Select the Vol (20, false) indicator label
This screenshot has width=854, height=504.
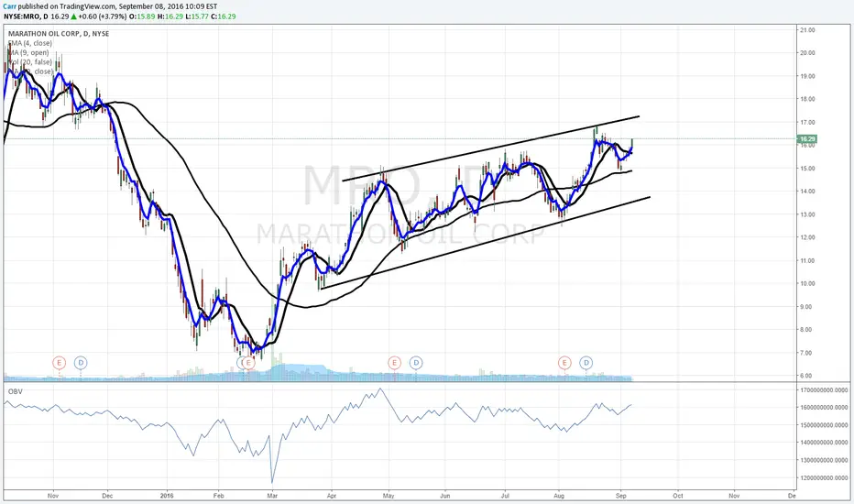[30, 61]
